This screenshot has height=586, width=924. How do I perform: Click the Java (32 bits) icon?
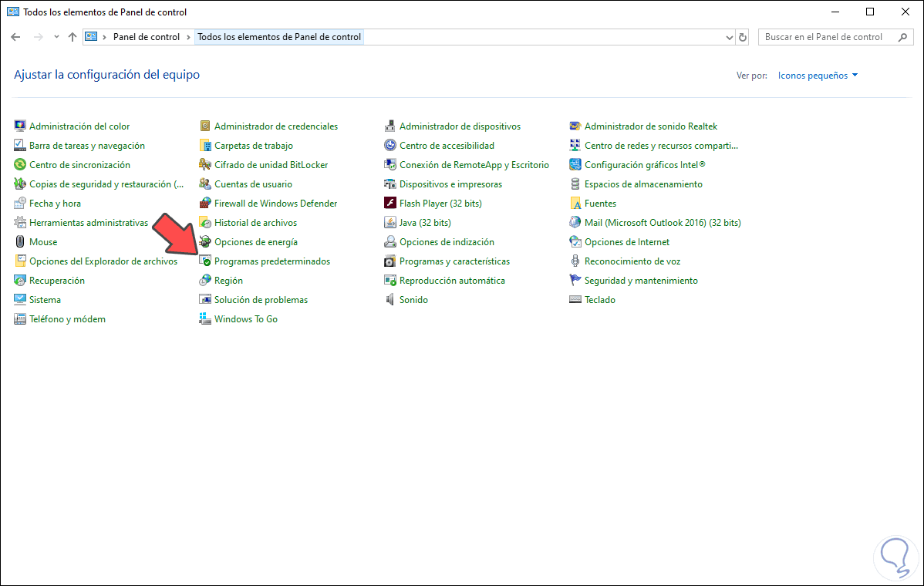(x=390, y=223)
